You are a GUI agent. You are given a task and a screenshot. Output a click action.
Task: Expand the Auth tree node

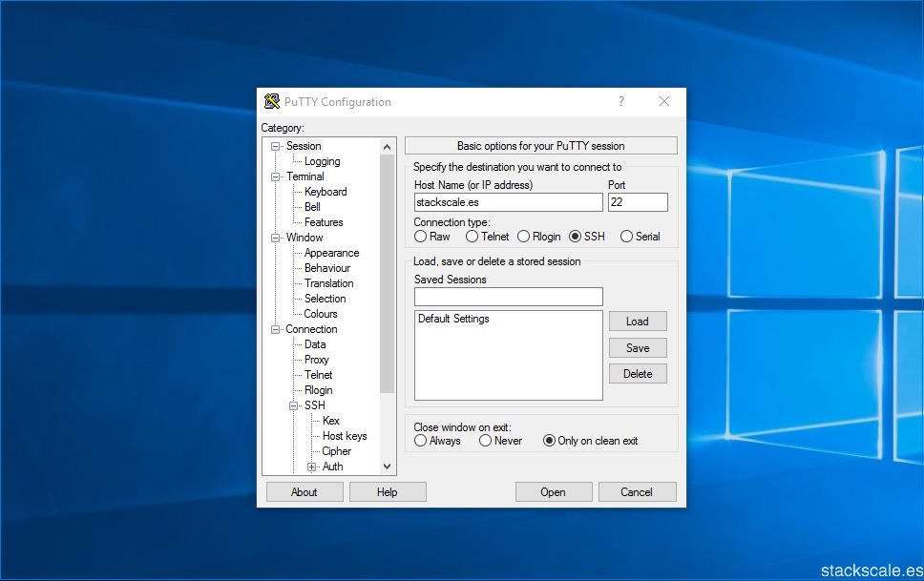point(312,467)
